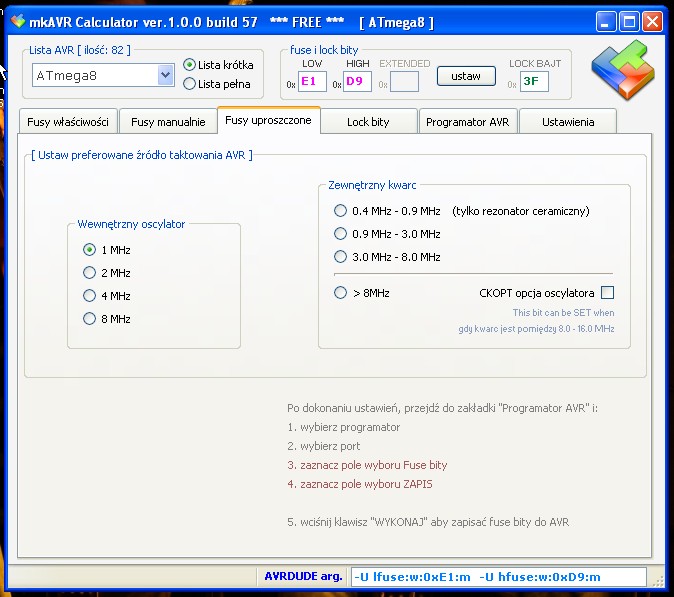Click the mkAVR app icon in title bar

[18, 21]
